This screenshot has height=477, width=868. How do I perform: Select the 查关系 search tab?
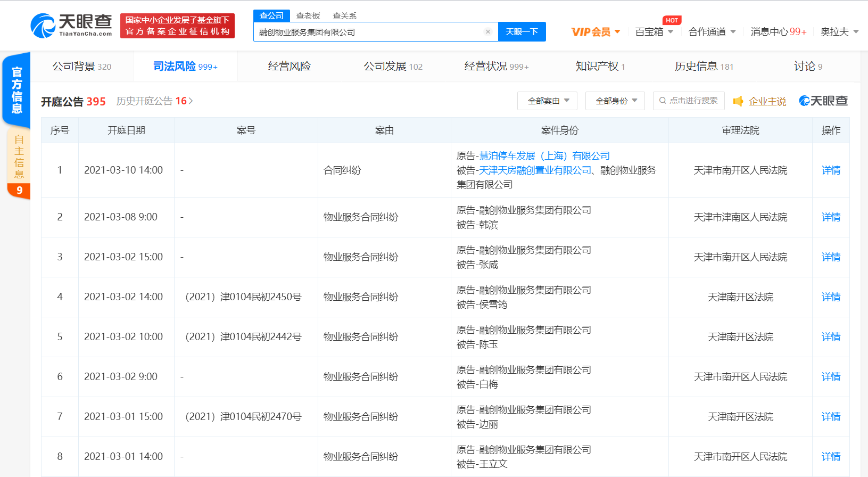(x=344, y=16)
